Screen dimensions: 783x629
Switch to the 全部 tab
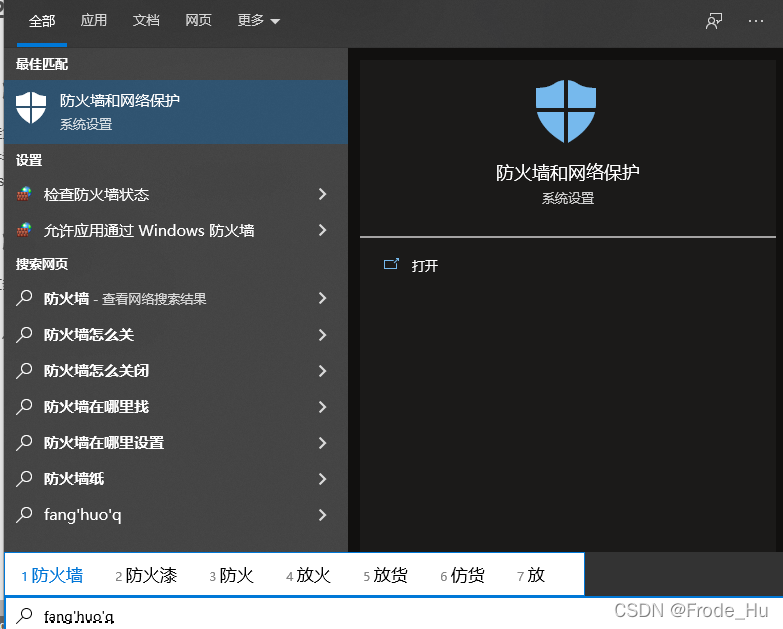coord(42,21)
